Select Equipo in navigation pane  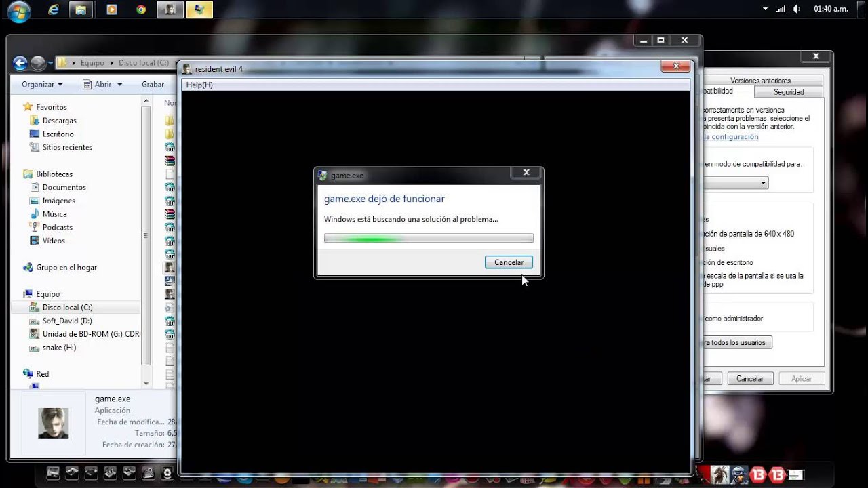point(48,294)
